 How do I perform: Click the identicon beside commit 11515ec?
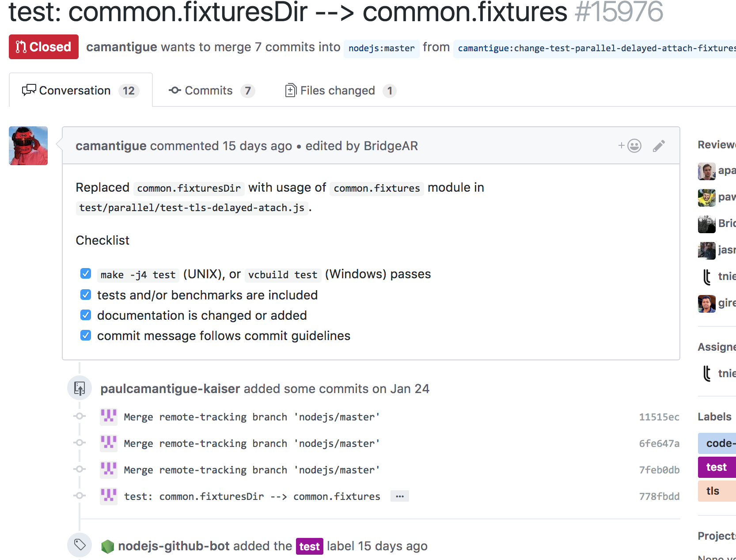point(109,416)
